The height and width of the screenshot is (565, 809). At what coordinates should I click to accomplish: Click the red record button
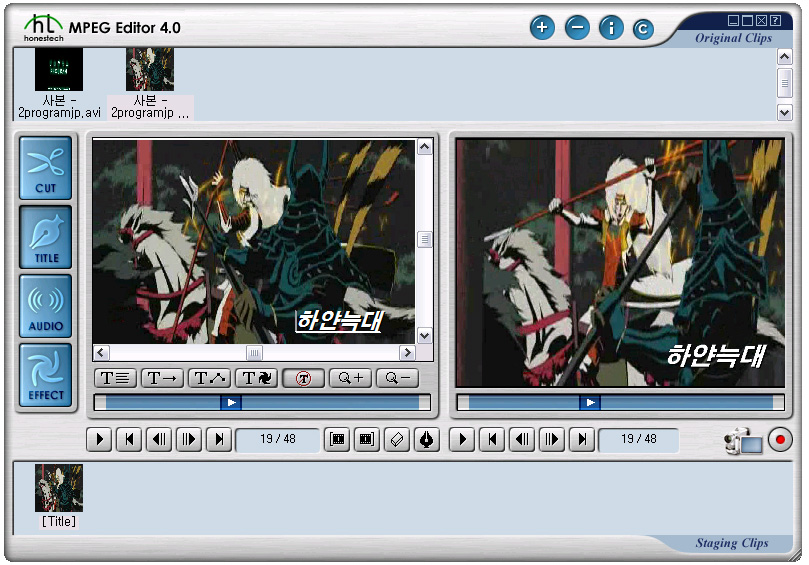[780, 440]
